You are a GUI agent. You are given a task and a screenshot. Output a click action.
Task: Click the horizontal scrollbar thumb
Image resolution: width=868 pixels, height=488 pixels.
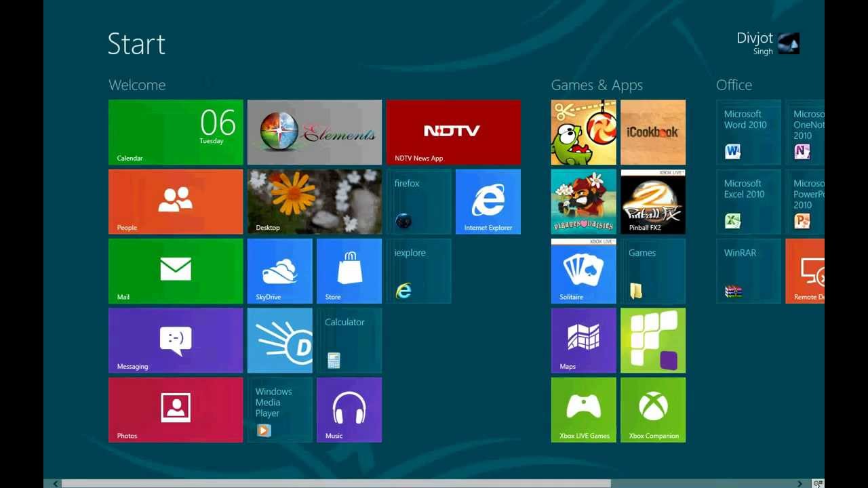(336, 483)
